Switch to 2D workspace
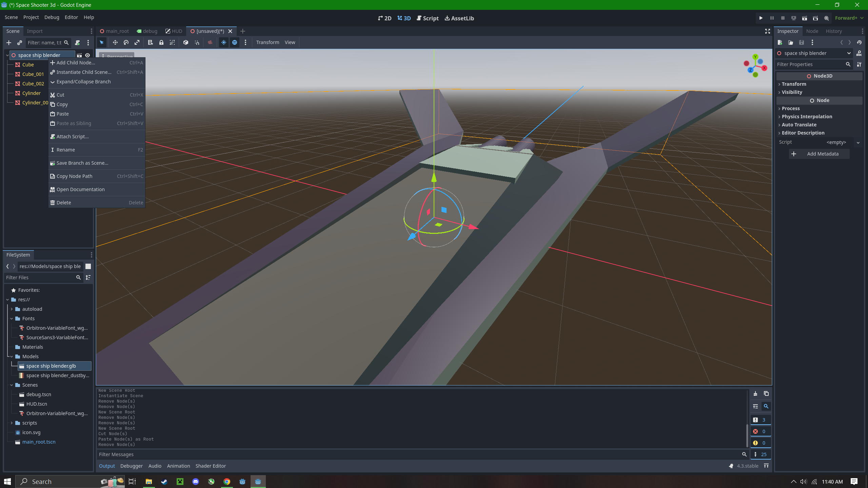The height and width of the screenshot is (488, 868). (x=385, y=18)
